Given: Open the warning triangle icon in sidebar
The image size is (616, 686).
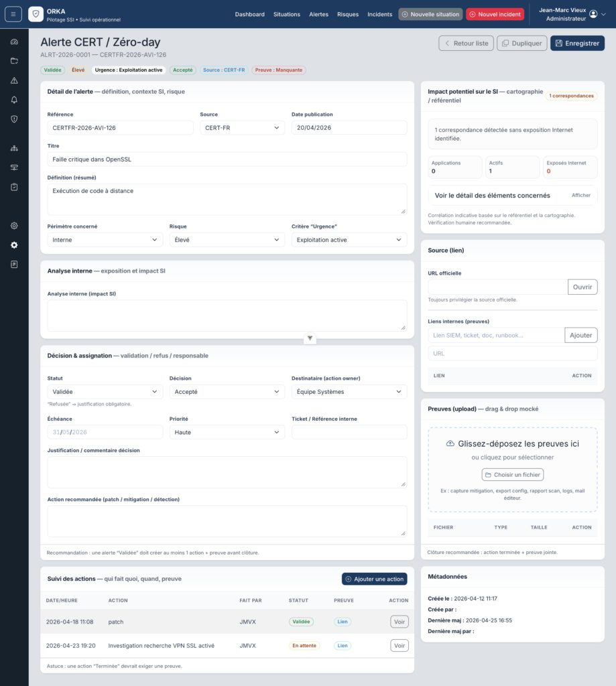Looking at the screenshot, I should tap(14, 80).
